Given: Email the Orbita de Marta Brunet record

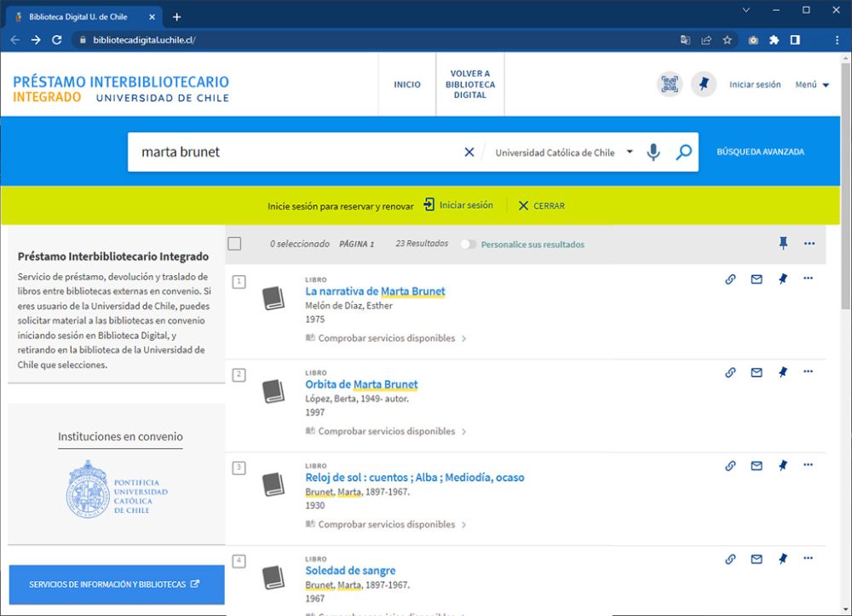Looking at the screenshot, I should point(757,372).
